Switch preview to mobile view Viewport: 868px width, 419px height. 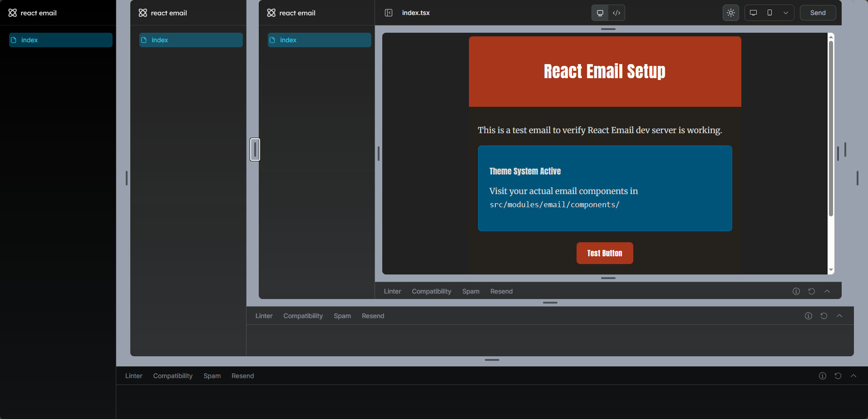point(769,12)
